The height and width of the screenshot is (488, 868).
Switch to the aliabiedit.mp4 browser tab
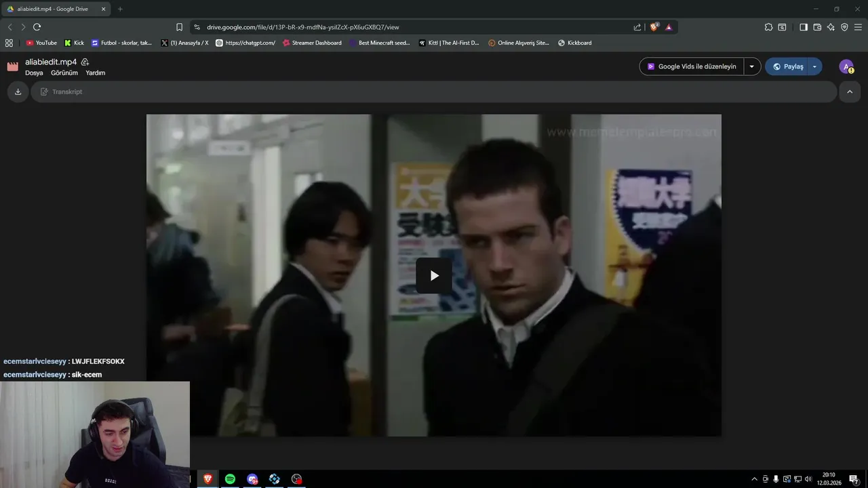coord(54,9)
